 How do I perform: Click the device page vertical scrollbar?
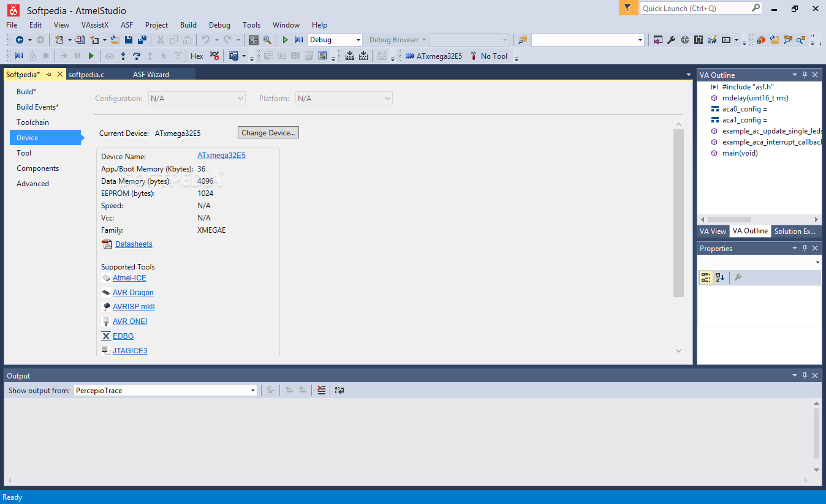[678, 213]
